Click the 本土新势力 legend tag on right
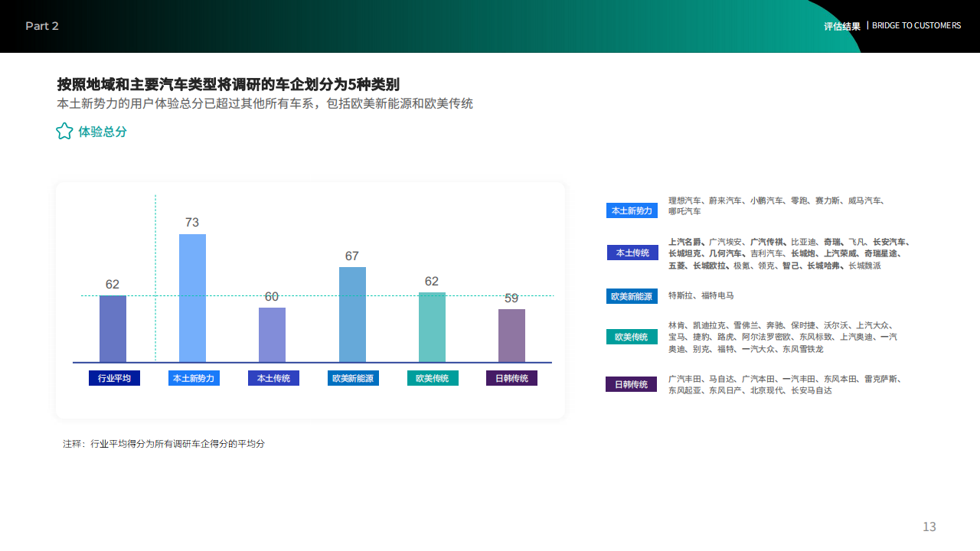This screenshot has height=551, width=980. pos(632,210)
